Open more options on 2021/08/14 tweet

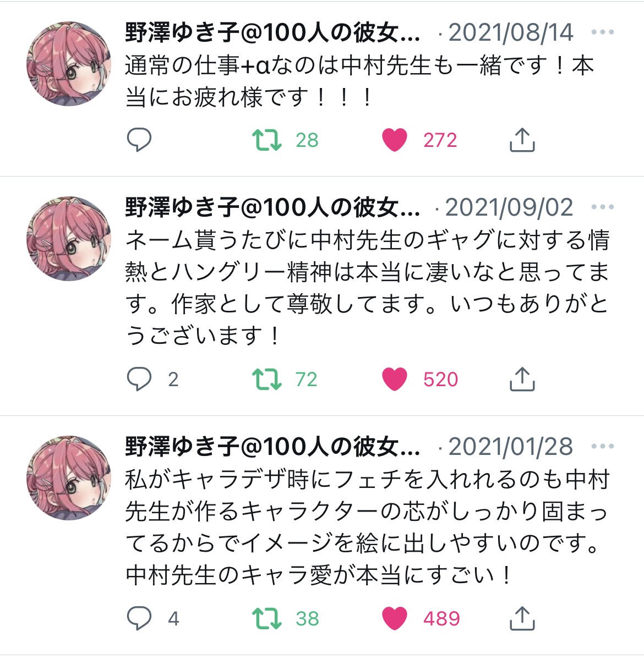coord(602,32)
